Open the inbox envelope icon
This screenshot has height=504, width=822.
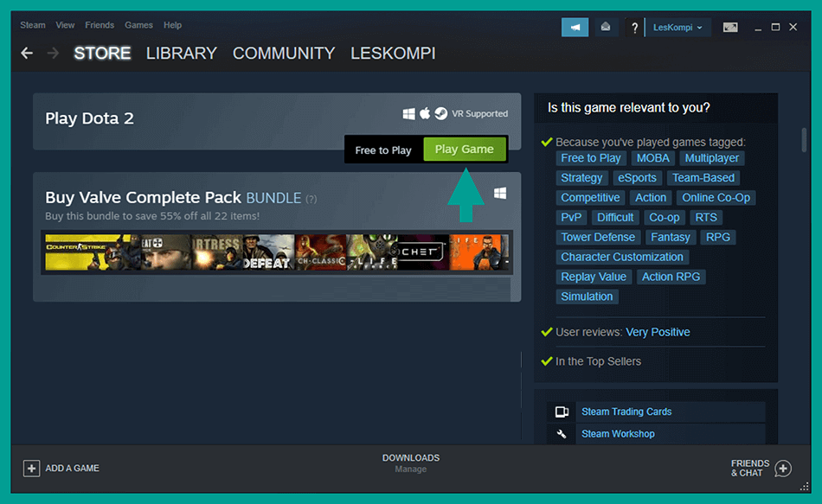click(x=606, y=28)
